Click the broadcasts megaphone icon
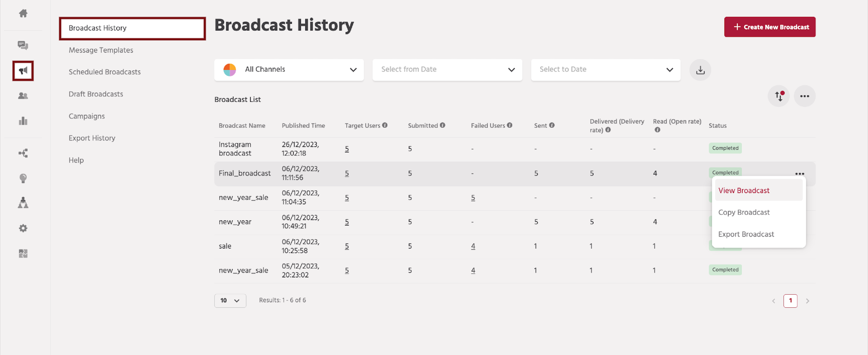Screen dimensions: 868x355 pyautogui.click(x=23, y=70)
